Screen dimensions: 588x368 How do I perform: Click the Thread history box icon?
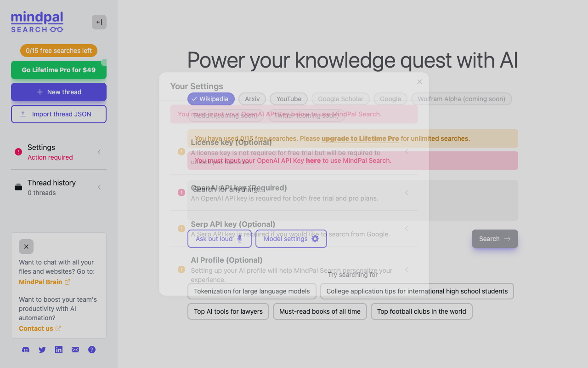pos(18,187)
